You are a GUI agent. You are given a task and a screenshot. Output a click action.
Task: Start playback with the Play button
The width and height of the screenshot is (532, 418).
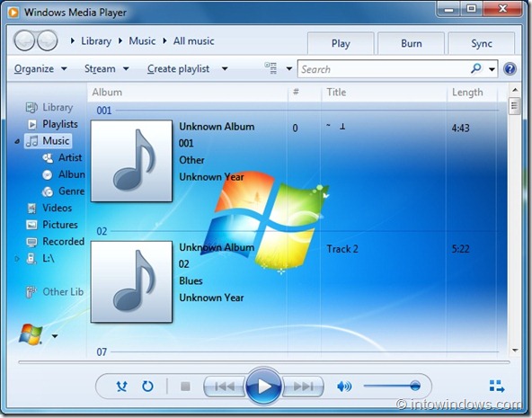coord(263,386)
